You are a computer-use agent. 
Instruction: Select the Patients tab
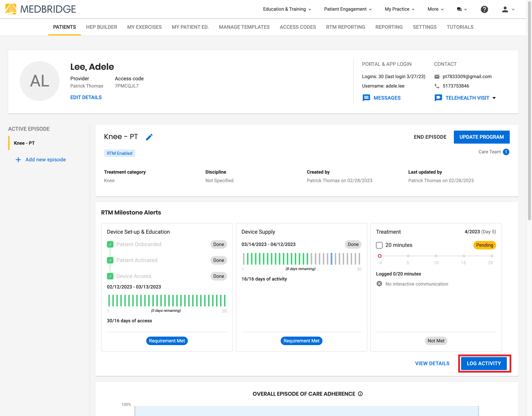(64, 27)
